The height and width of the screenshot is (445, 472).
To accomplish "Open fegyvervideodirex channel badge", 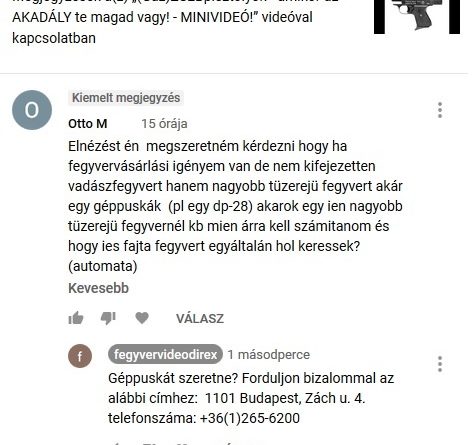I will (x=165, y=354).
